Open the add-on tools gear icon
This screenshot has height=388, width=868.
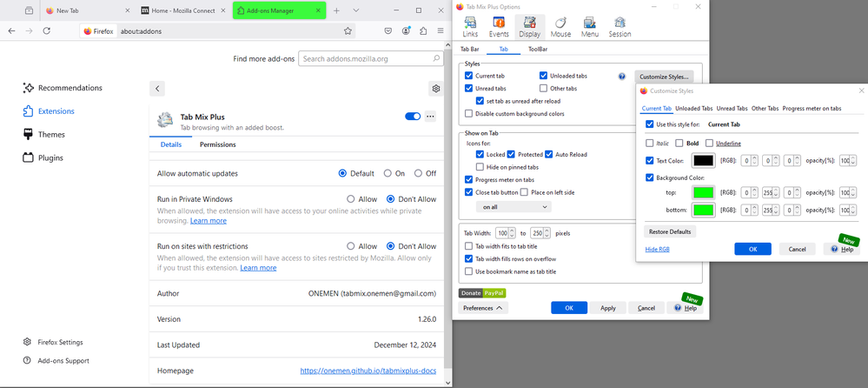click(436, 89)
